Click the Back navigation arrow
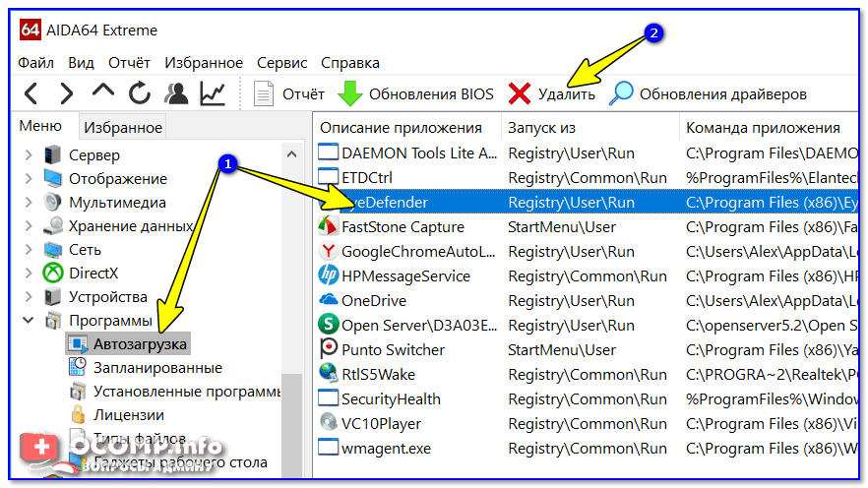 point(31,93)
